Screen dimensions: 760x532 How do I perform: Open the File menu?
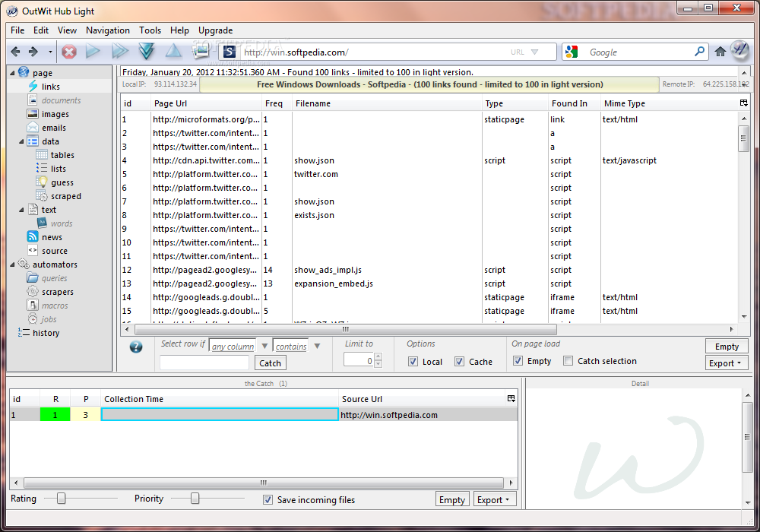17,30
